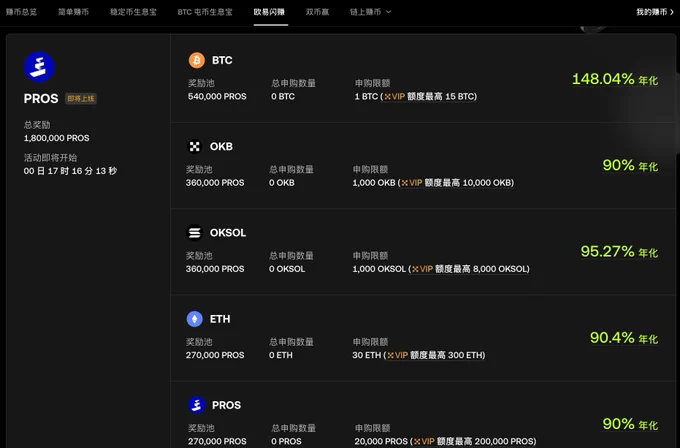Click the BTC coin icon
680x448 pixels.
coord(196,60)
